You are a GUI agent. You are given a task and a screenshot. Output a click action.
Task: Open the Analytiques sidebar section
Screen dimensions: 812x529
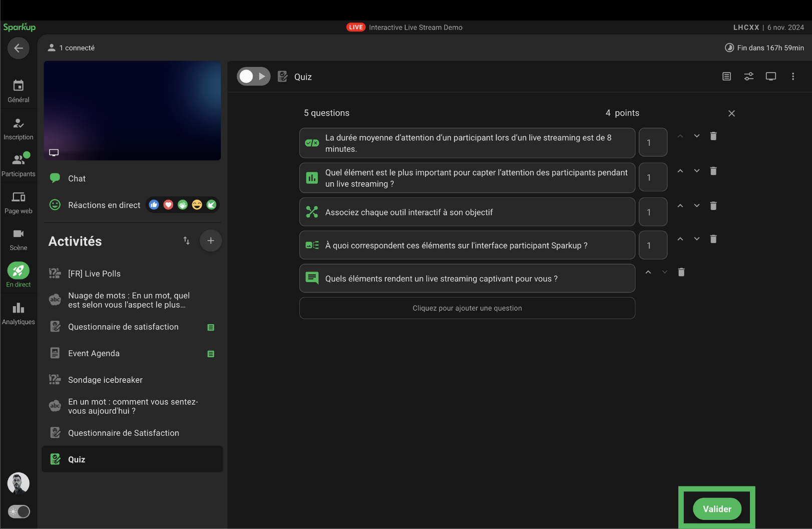pyautogui.click(x=19, y=313)
